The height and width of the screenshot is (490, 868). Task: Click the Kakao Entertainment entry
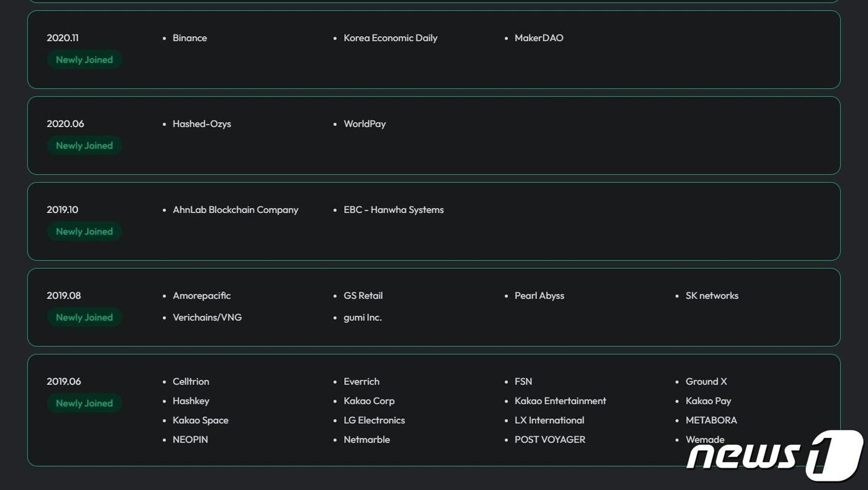560,401
